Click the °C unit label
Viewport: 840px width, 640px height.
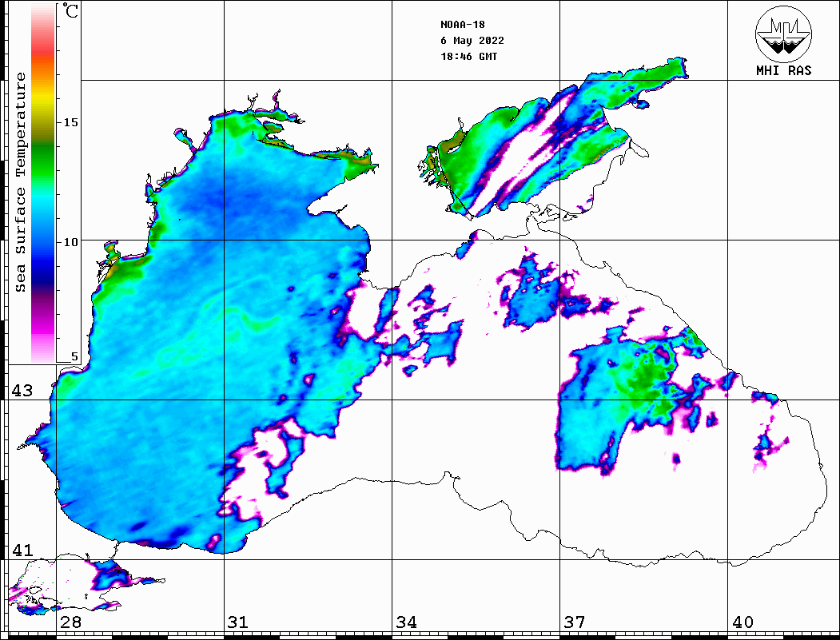(70, 10)
